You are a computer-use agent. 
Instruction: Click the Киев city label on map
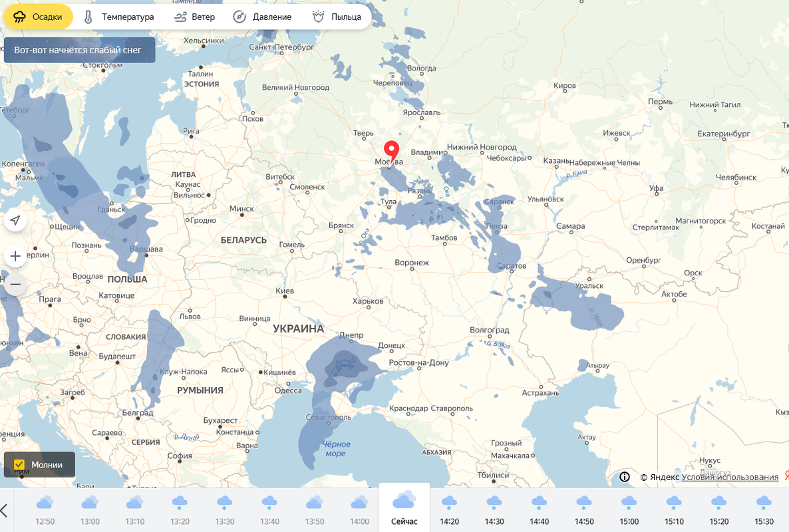[285, 291]
